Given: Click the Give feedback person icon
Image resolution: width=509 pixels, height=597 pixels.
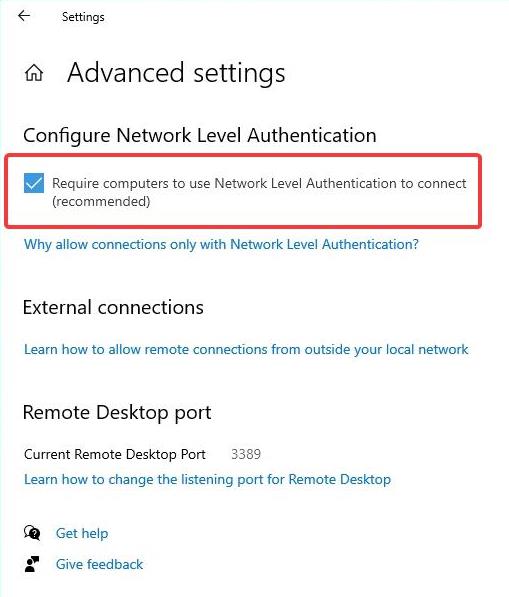Looking at the screenshot, I should point(32,564).
